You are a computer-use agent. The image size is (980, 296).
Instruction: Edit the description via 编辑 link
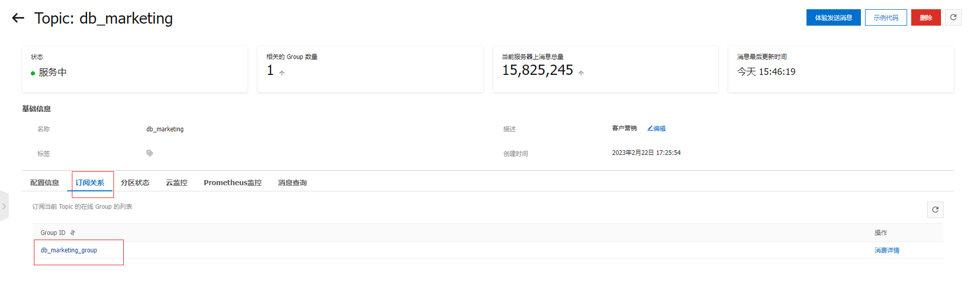click(657, 129)
